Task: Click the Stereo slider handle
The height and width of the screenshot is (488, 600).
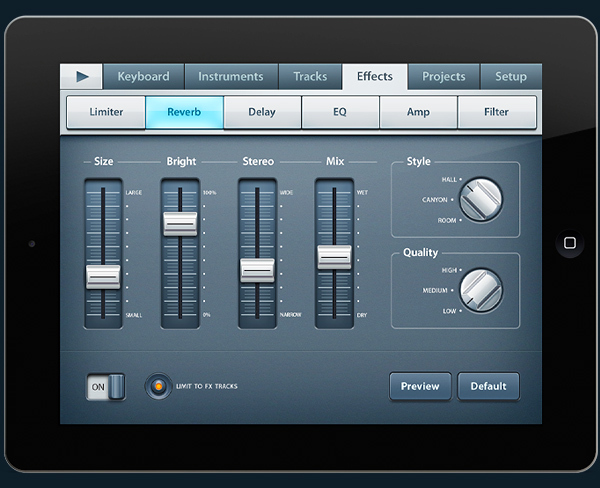Action: 257,271
